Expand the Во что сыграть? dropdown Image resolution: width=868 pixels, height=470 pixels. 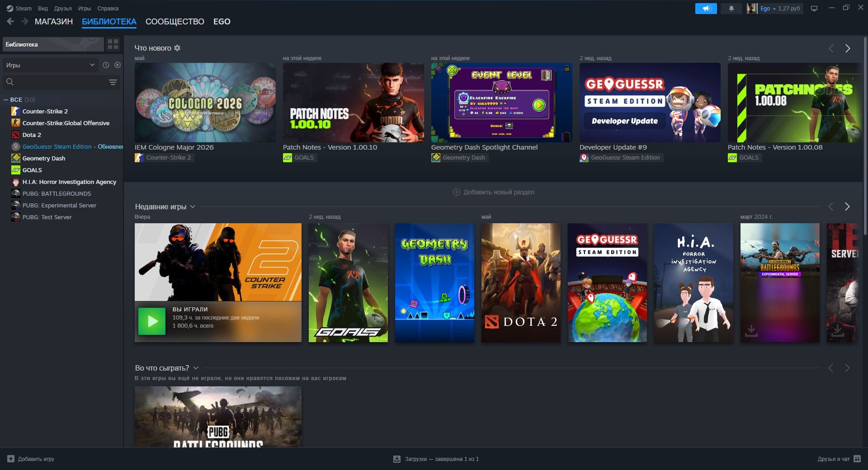(x=196, y=368)
